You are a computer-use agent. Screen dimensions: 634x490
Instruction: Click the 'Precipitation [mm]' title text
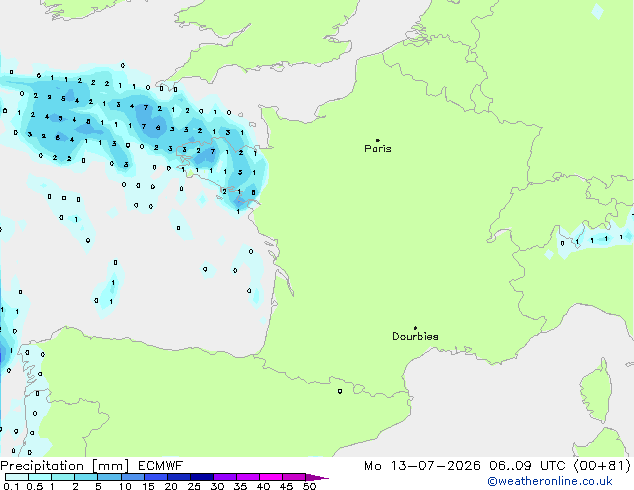[65, 466]
